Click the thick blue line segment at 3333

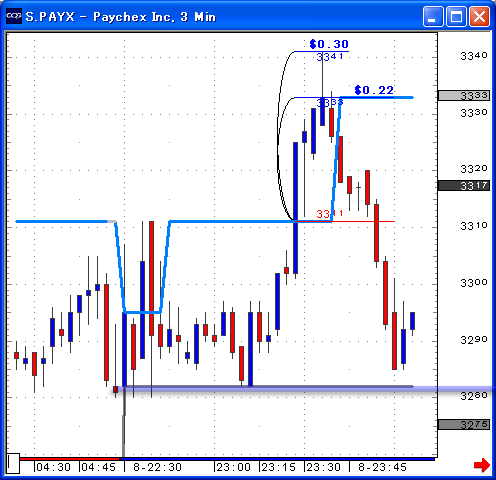[377, 98]
